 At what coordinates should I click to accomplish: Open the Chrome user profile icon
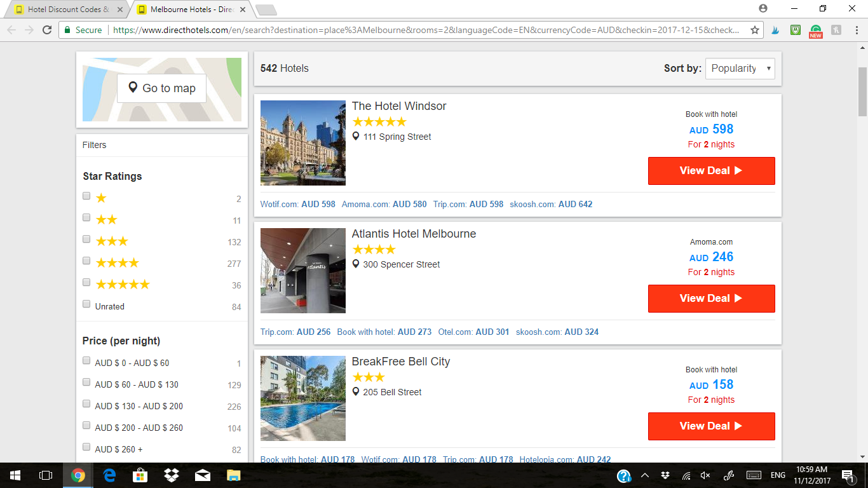point(763,8)
